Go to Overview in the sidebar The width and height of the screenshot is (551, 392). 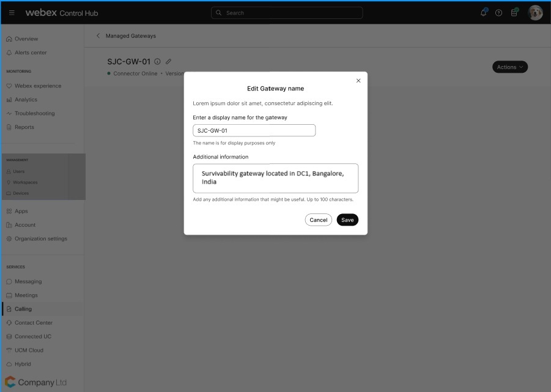point(26,39)
